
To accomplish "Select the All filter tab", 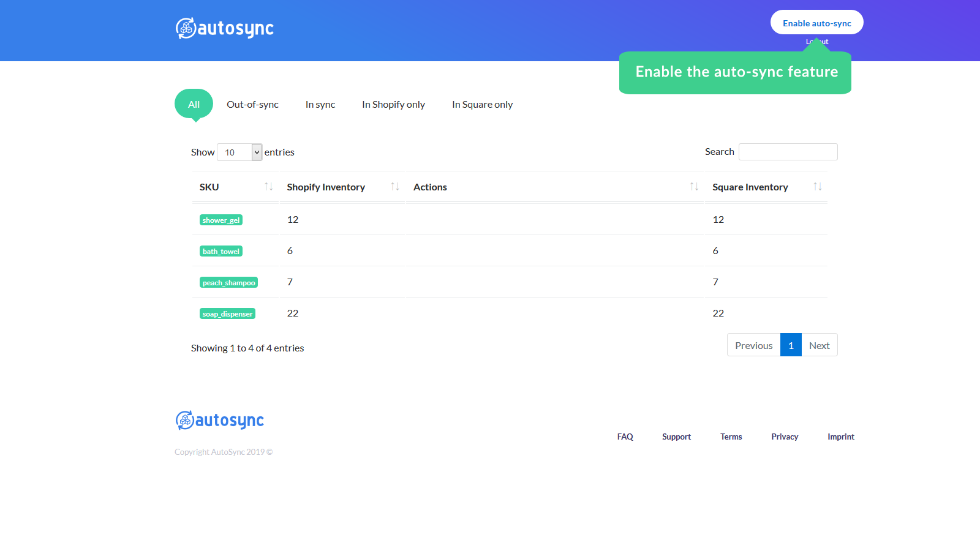I will [x=194, y=104].
